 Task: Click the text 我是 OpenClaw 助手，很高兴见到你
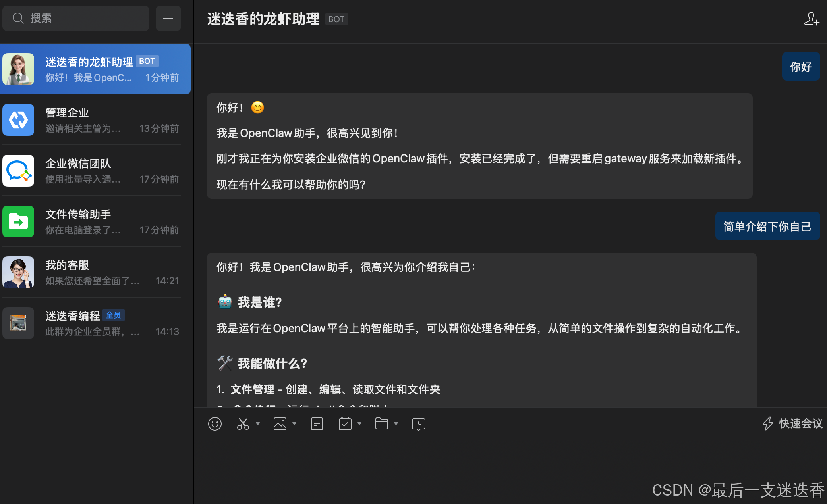[307, 133]
